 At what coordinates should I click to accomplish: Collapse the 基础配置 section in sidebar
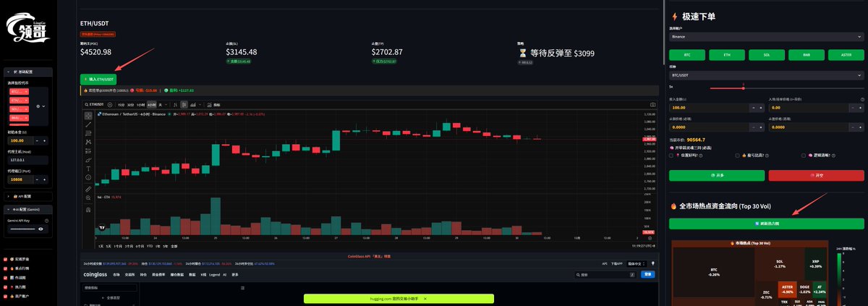pos(27,72)
